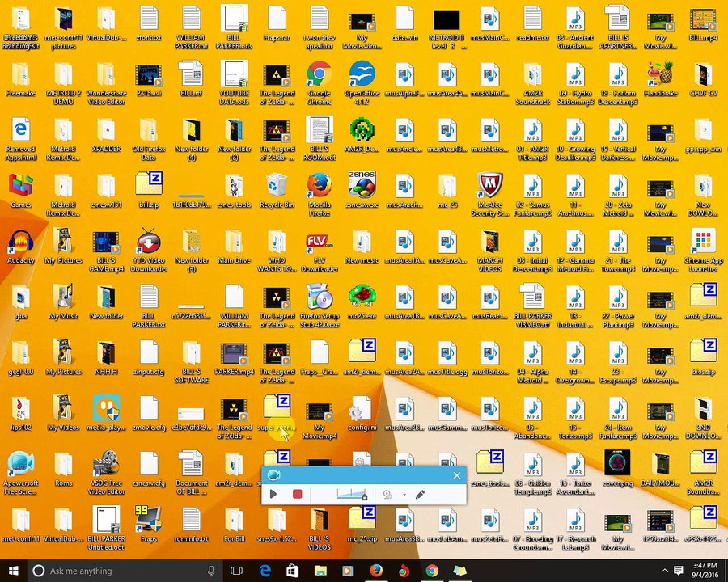Viewport: 728px width, 582px height.
Task: Show hidden system tray icons
Action: point(664,571)
